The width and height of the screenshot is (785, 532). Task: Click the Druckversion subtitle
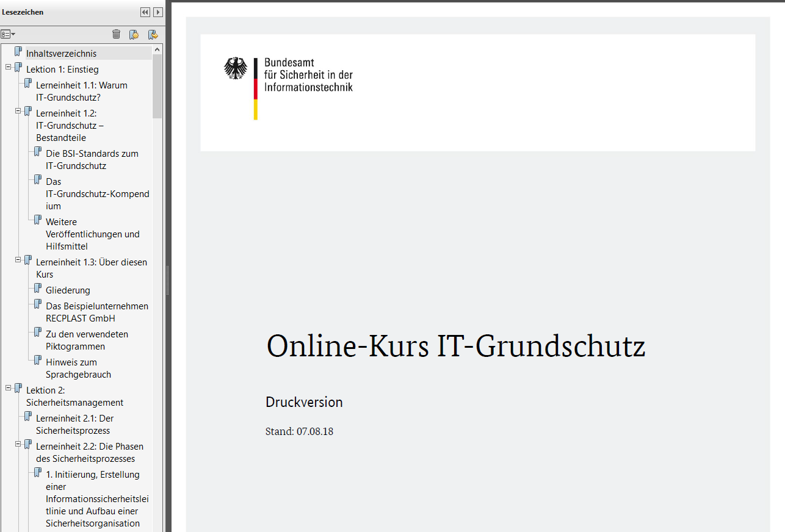(x=304, y=402)
